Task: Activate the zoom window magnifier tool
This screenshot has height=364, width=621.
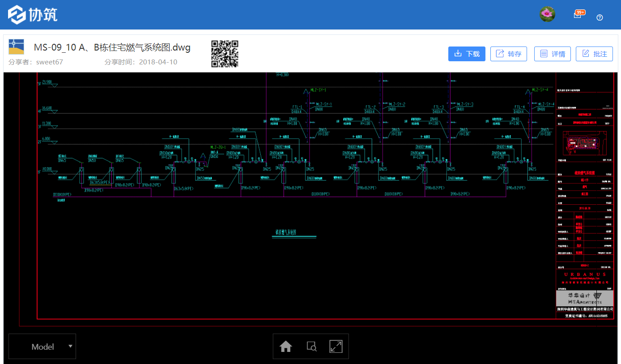Action: click(x=311, y=347)
